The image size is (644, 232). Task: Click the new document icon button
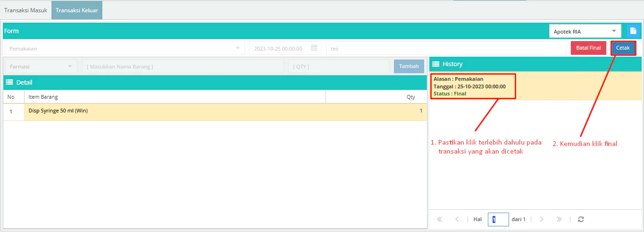(633, 31)
